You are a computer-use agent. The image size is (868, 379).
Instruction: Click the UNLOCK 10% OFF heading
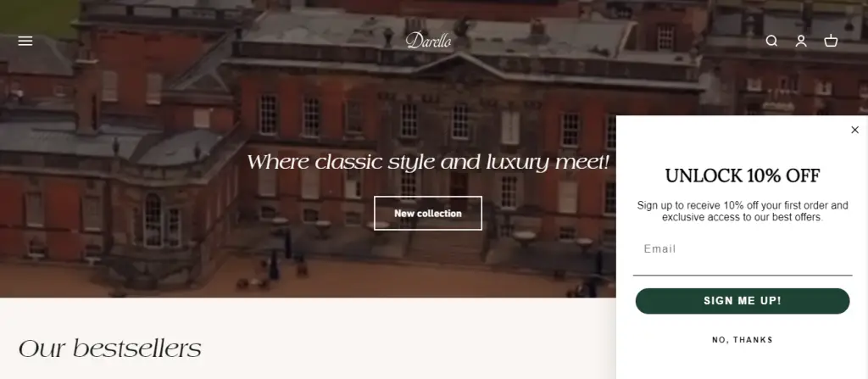(743, 176)
